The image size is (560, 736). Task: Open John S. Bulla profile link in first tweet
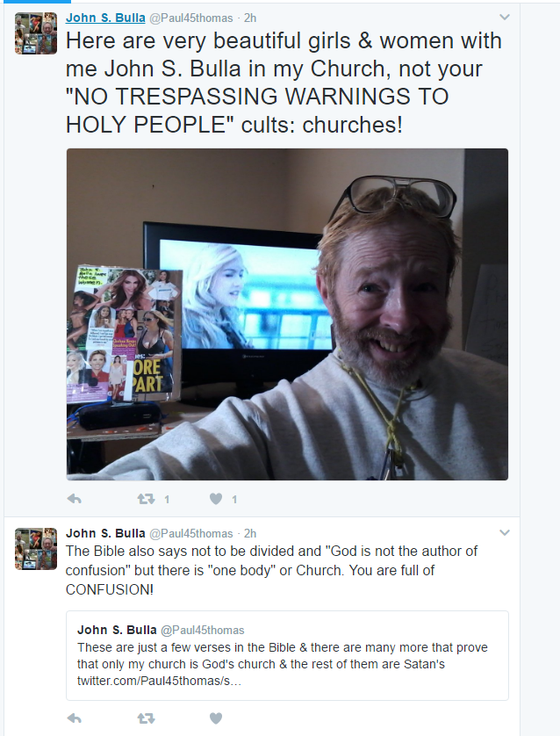point(105,18)
